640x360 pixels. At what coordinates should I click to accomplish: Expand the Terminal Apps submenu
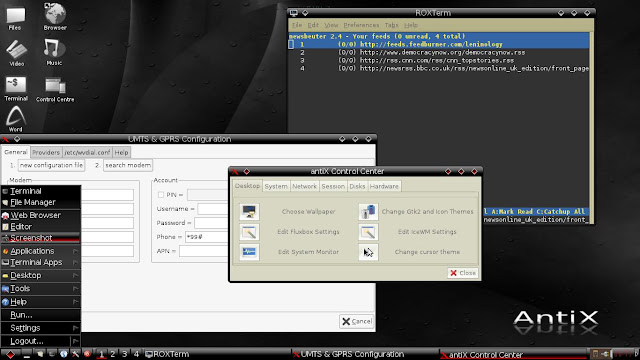(x=40, y=262)
